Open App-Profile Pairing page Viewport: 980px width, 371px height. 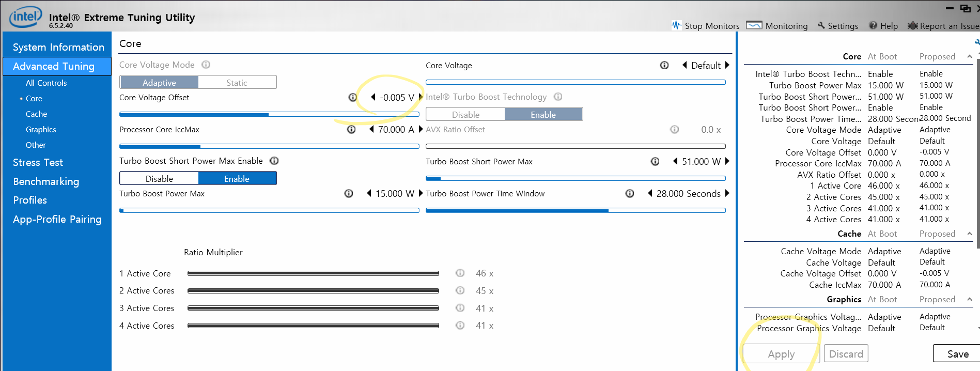click(57, 219)
